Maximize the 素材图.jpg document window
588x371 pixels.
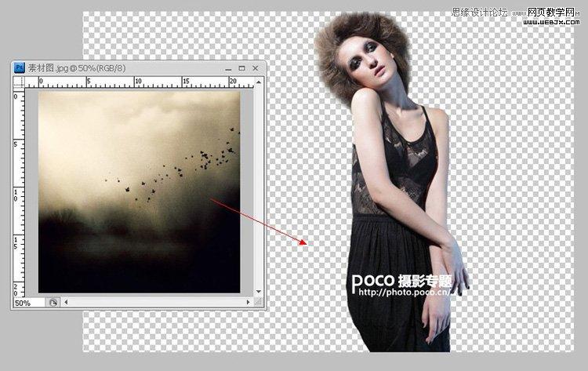click(x=242, y=68)
